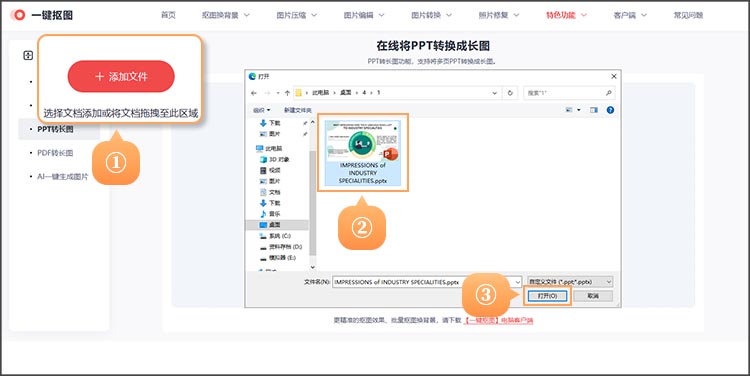Refresh the folder view in the dialog
The image size is (750, 376).
[x=510, y=93]
